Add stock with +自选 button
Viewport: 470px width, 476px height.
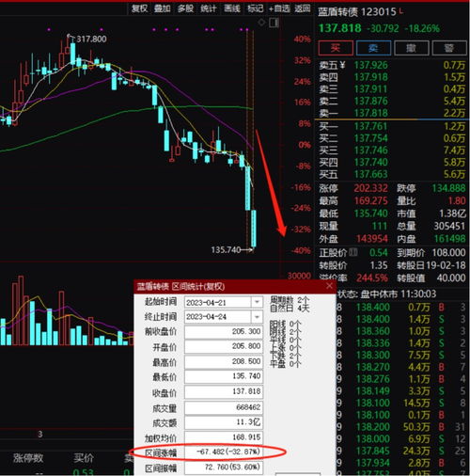click(x=279, y=8)
